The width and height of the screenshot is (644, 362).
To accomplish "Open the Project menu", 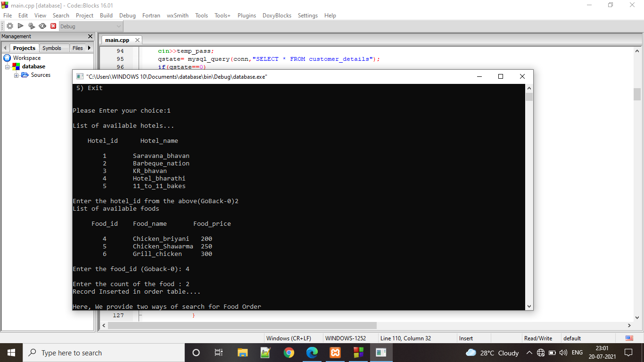I will pos(85,16).
